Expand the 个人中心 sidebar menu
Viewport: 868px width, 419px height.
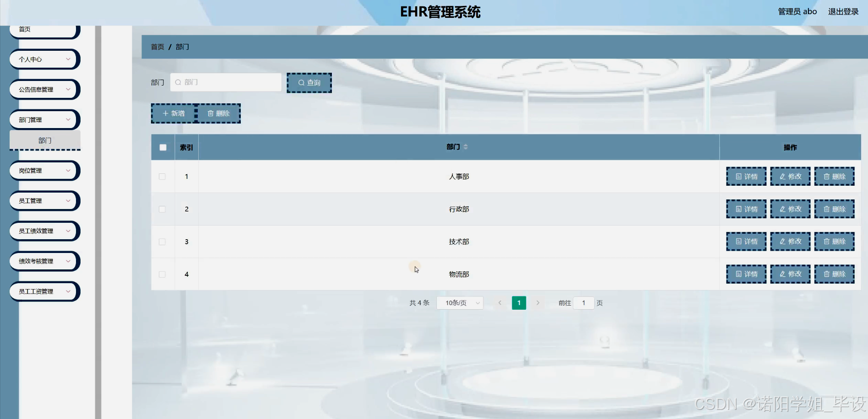point(44,59)
